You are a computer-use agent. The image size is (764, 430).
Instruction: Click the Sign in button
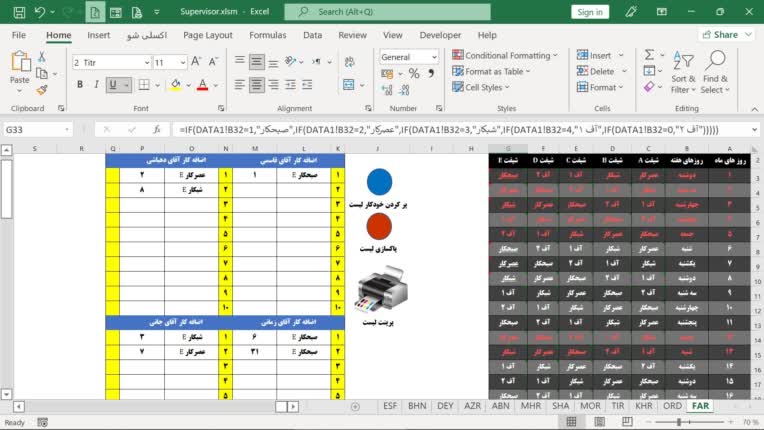click(x=590, y=12)
